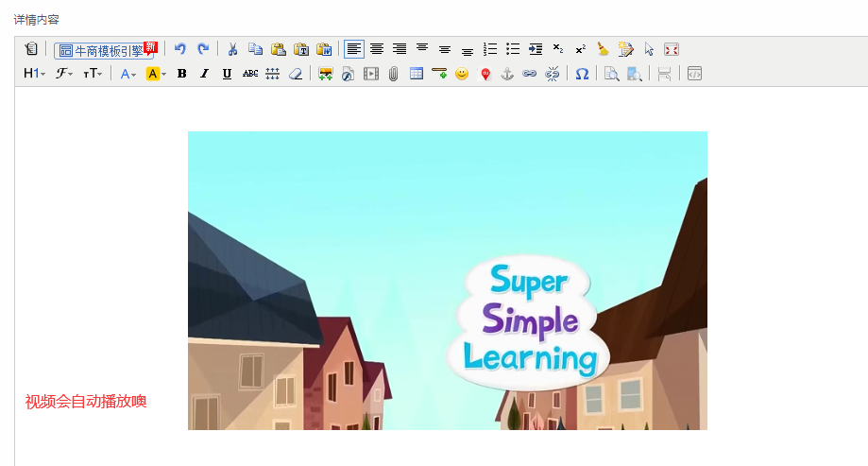868x466 pixels.
Task: Open the emoticon picker
Action: [x=462, y=74]
